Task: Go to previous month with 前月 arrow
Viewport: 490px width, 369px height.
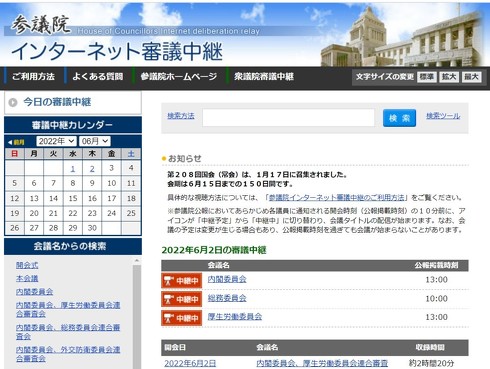Action: pos(16,142)
